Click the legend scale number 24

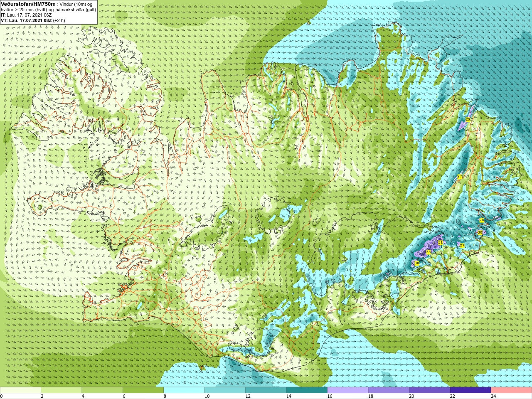tap(493, 397)
